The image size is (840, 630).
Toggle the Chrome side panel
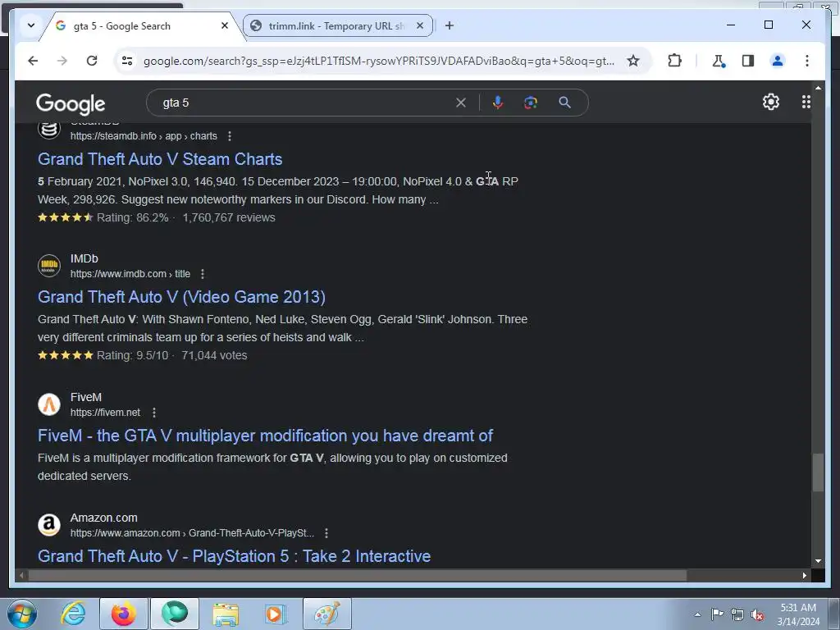pos(748,61)
